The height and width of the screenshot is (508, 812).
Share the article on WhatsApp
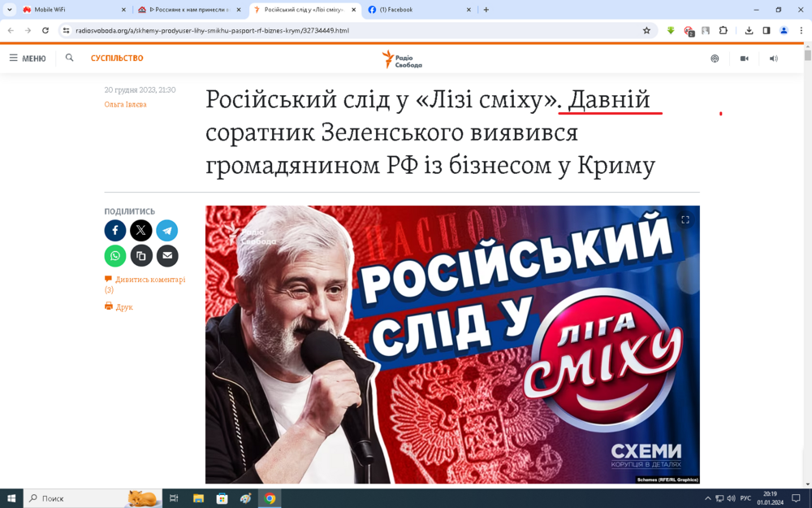114,256
